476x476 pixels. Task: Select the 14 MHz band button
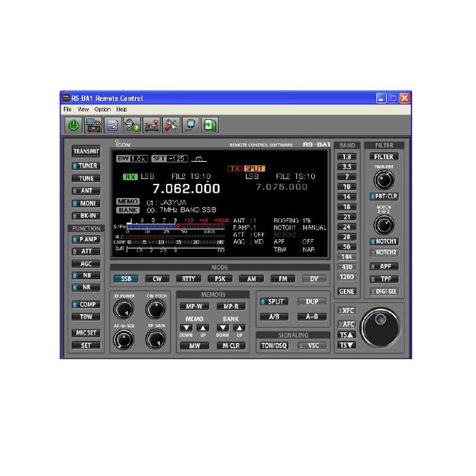[347, 197]
